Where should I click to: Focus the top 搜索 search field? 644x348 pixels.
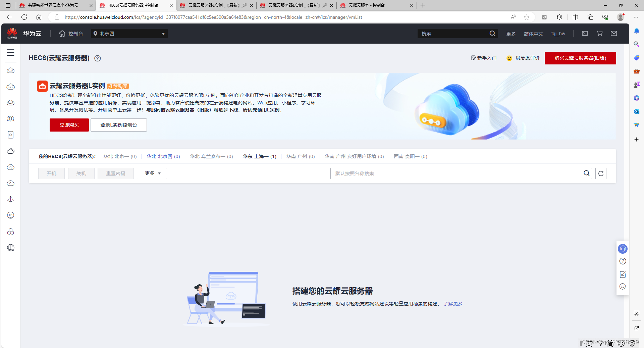coord(453,34)
